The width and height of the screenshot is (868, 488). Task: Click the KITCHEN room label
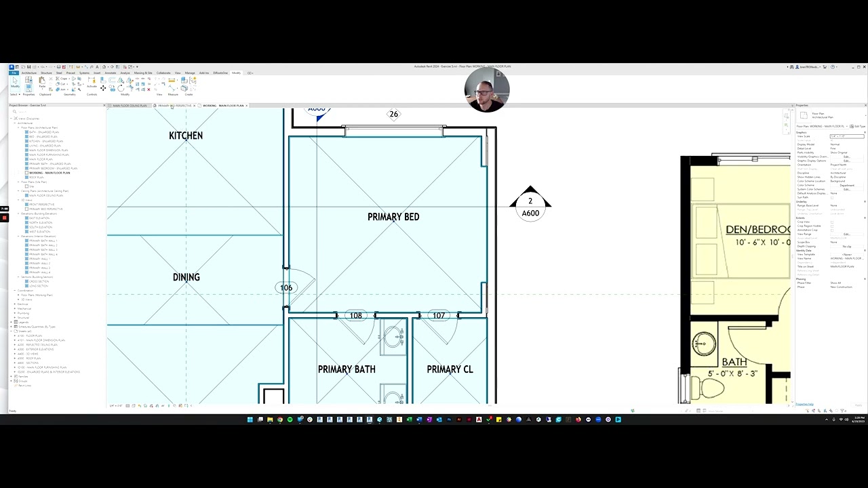186,136
